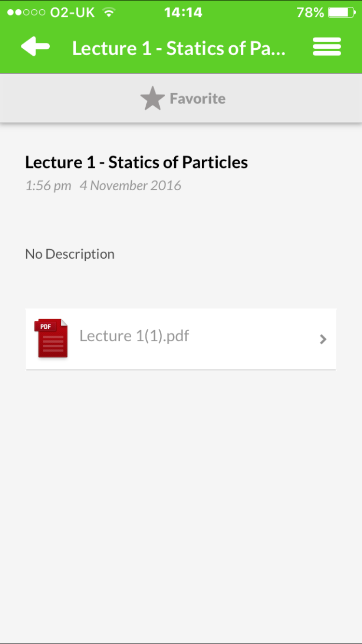Open the hamburger menu

pos(327,47)
